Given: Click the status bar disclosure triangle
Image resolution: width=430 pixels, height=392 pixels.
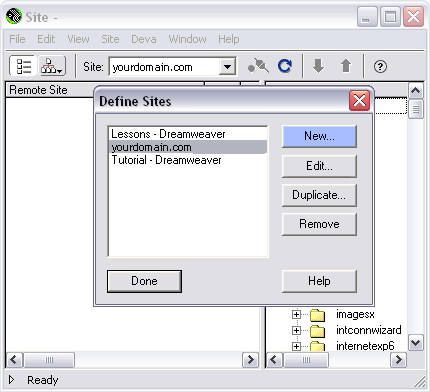Looking at the screenshot, I should pos(12,379).
